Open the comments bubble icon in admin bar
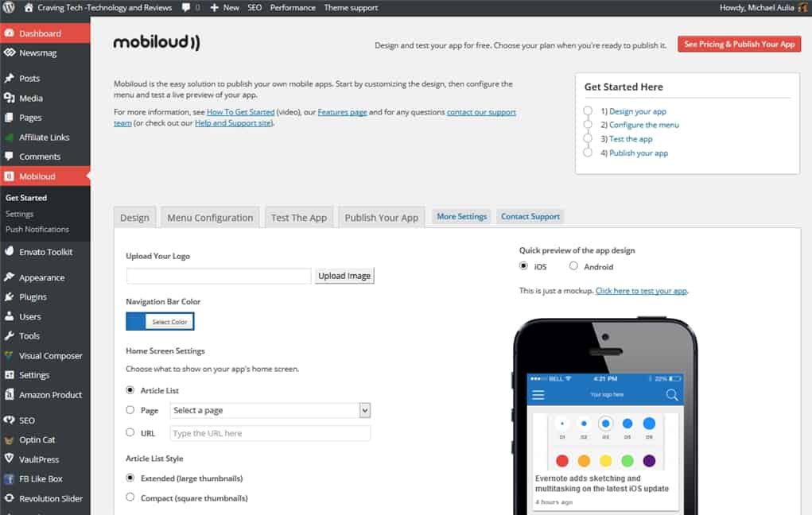 click(186, 7)
